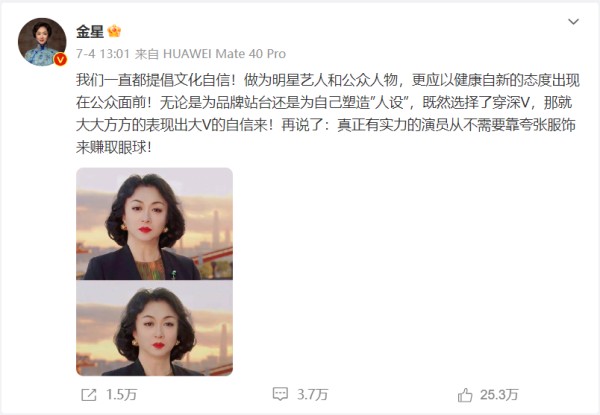600x415 pixels.
Task: Click the last text line 来赚取眼球
Action: (x=114, y=148)
